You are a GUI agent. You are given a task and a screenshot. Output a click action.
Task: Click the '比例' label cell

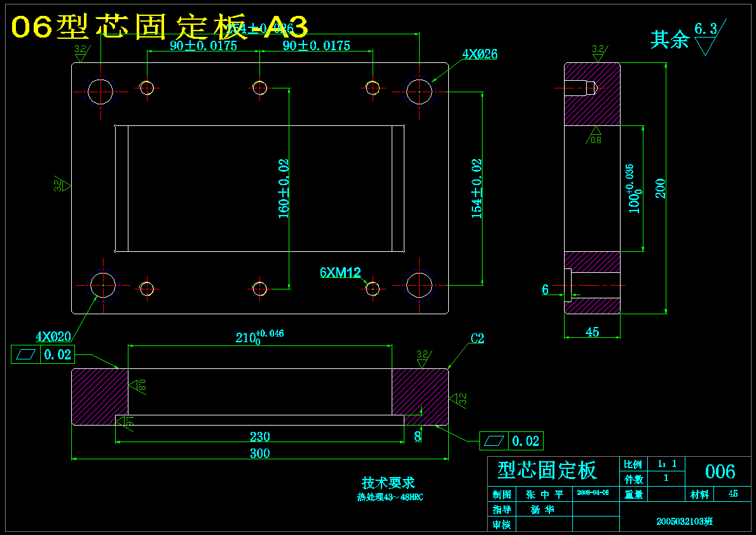(633, 464)
